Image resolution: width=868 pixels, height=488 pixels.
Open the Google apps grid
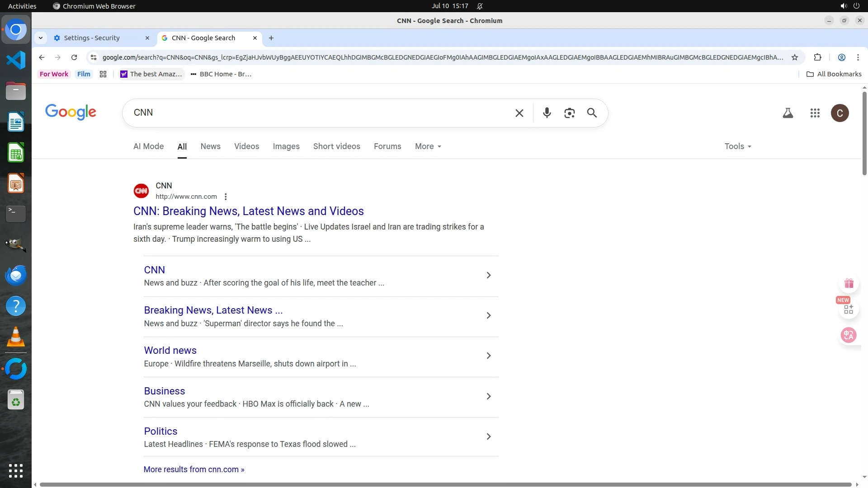[x=815, y=113]
